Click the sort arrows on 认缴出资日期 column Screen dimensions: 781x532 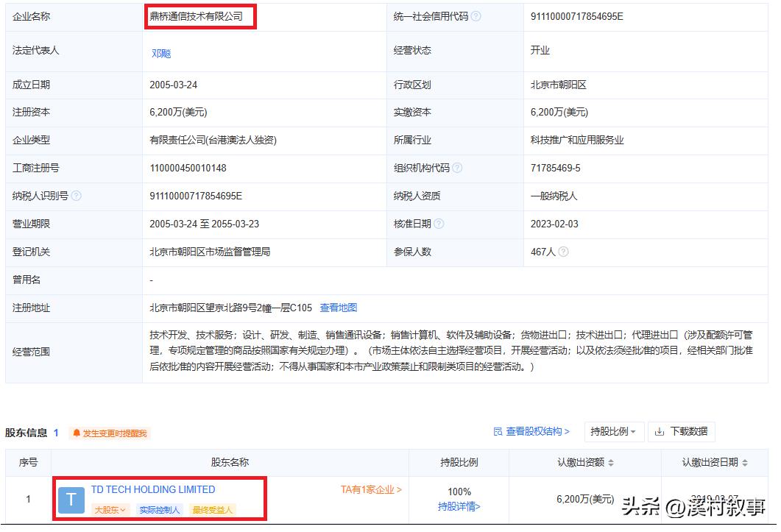(745, 463)
